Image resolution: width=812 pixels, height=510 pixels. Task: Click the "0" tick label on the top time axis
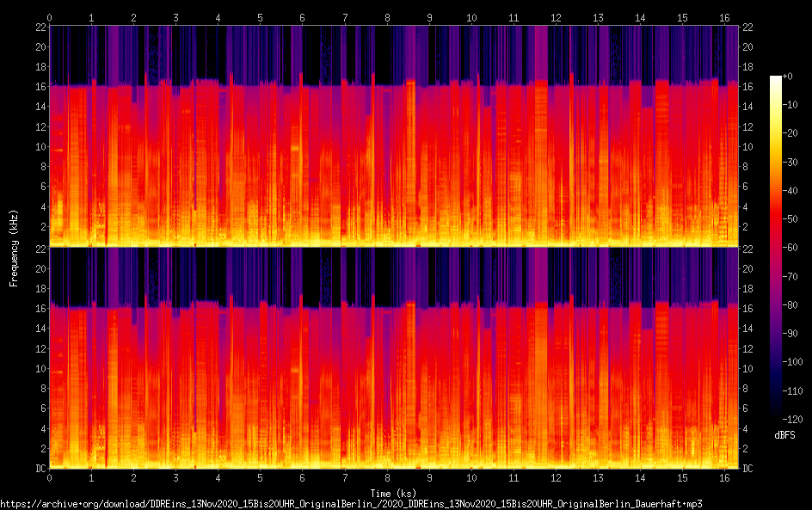click(49, 18)
